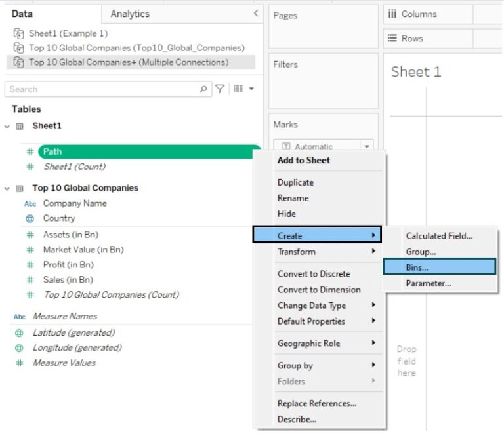Select the Company Name field
Viewport: 504px width, 434px height.
click(75, 203)
